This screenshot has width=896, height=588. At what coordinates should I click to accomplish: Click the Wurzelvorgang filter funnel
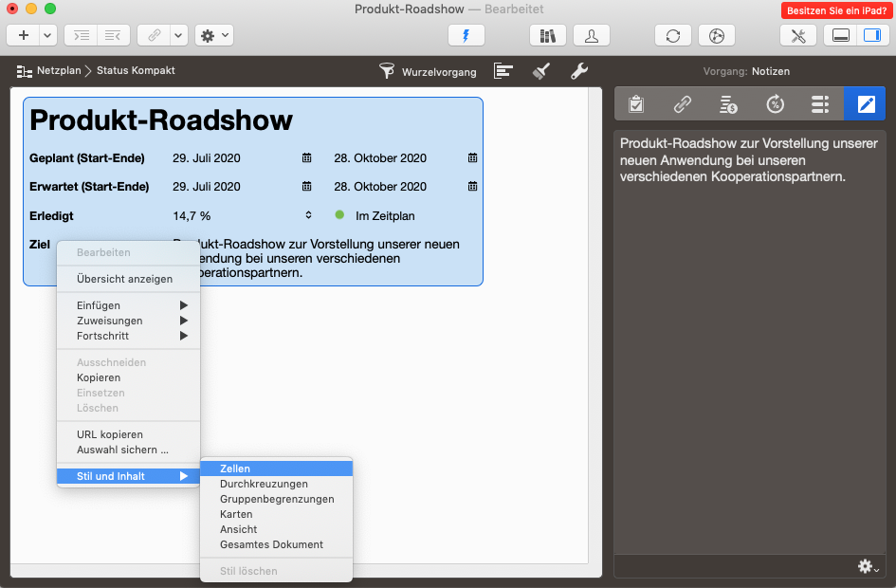click(x=387, y=71)
